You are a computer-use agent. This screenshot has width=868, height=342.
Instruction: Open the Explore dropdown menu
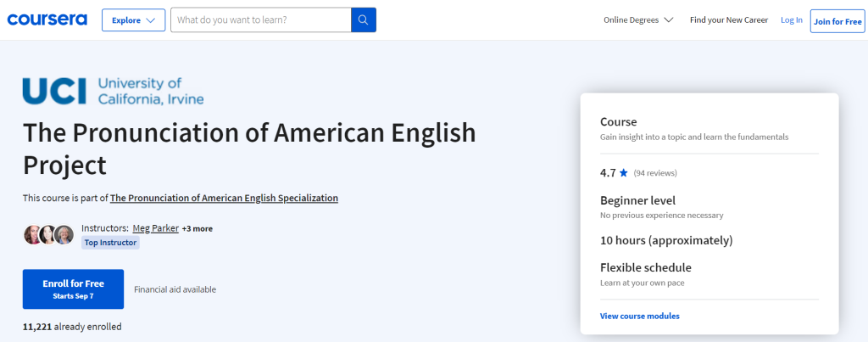(x=133, y=20)
